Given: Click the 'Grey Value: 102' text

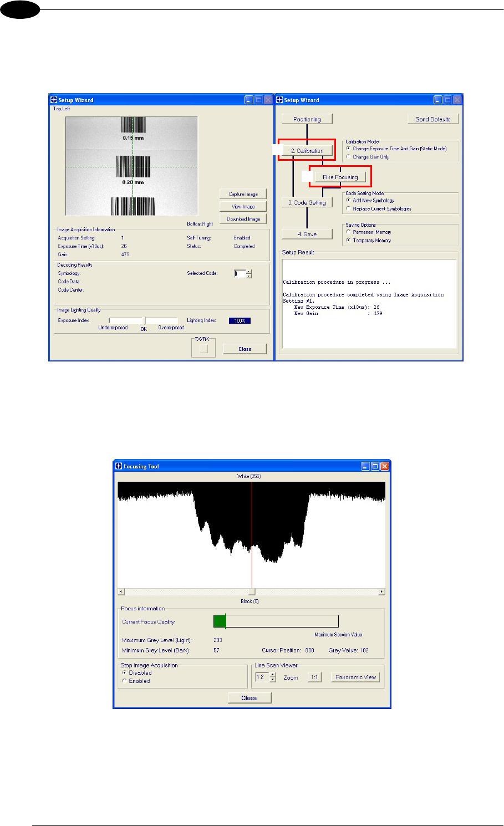Looking at the screenshot, I should [x=348, y=650].
